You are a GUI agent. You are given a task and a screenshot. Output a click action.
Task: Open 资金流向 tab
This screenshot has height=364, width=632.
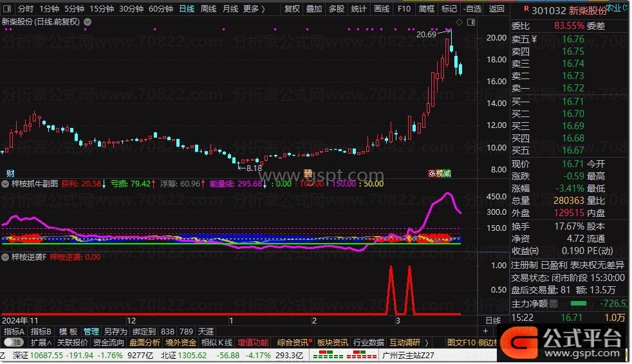point(108,343)
